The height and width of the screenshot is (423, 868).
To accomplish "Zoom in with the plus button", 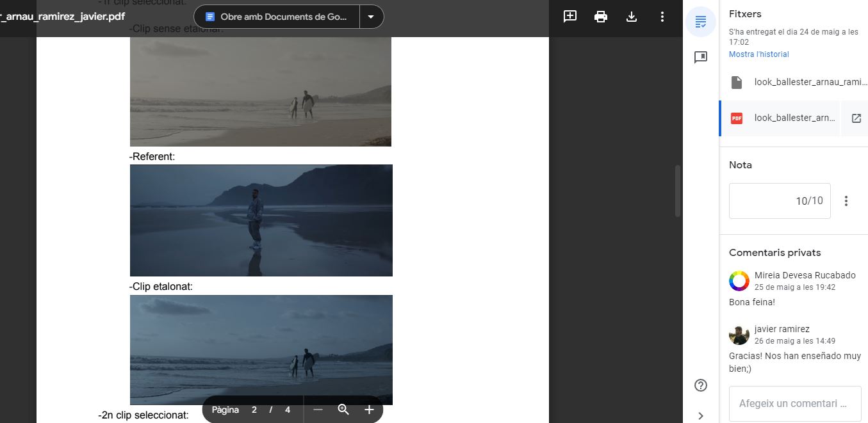I will coord(369,410).
